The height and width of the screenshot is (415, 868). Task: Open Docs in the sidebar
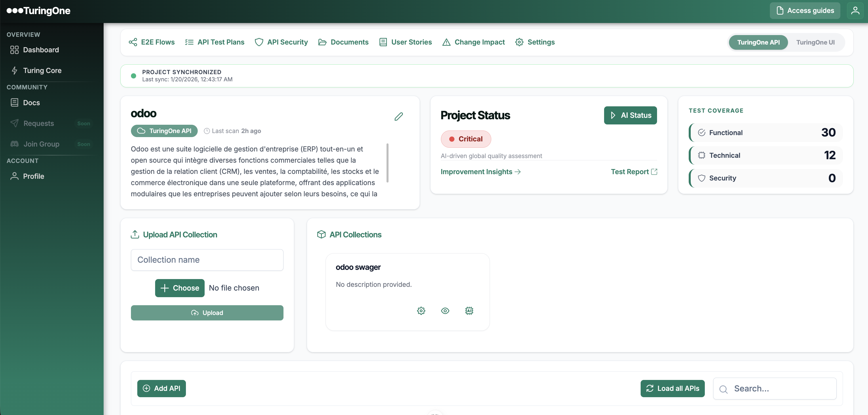click(x=31, y=103)
